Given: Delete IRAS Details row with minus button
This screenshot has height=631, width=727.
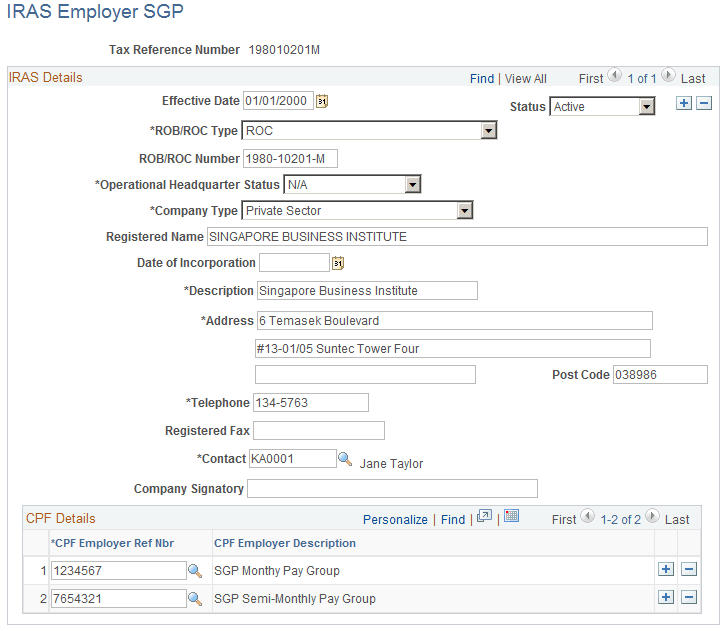Looking at the screenshot, I should pyautogui.click(x=704, y=103).
